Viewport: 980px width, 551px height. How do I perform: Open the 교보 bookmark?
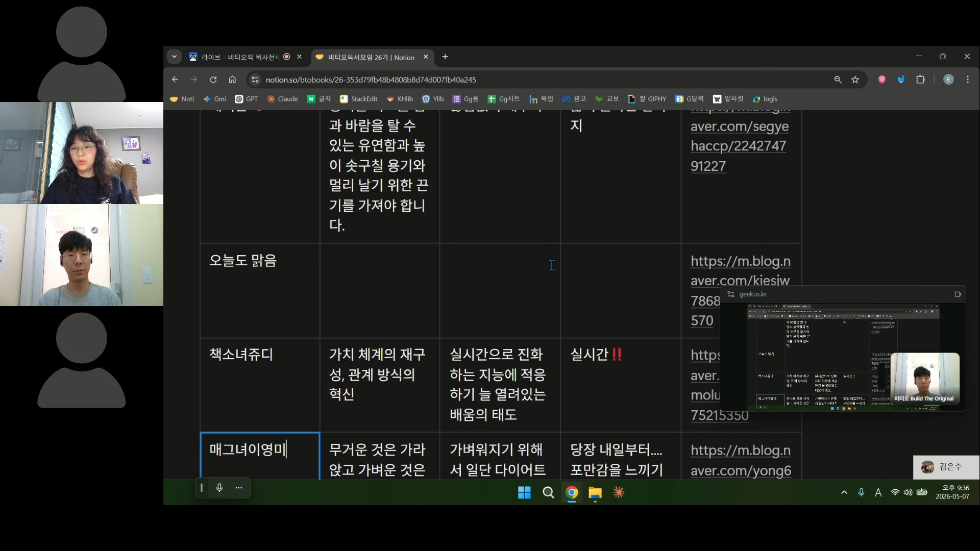tap(607, 99)
